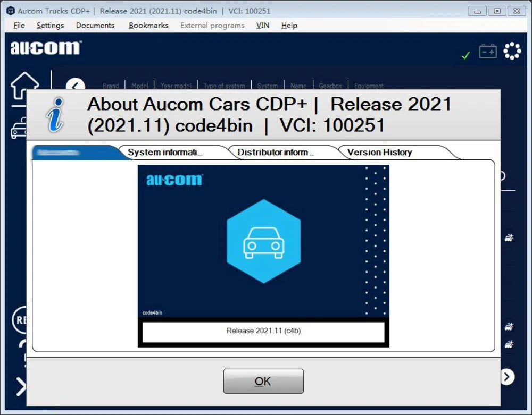The width and height of the screenshot is (532, 415).
Task: Click the Home icon in sidebar
Action: point(24,84)
